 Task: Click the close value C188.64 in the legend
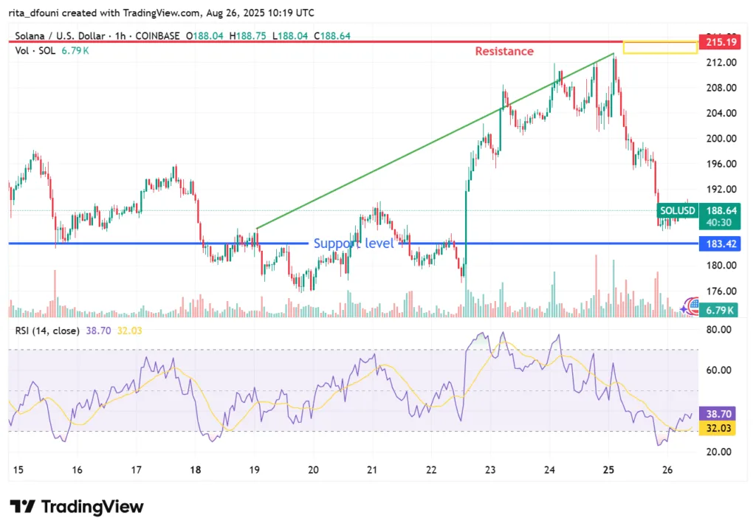(332, 35)
